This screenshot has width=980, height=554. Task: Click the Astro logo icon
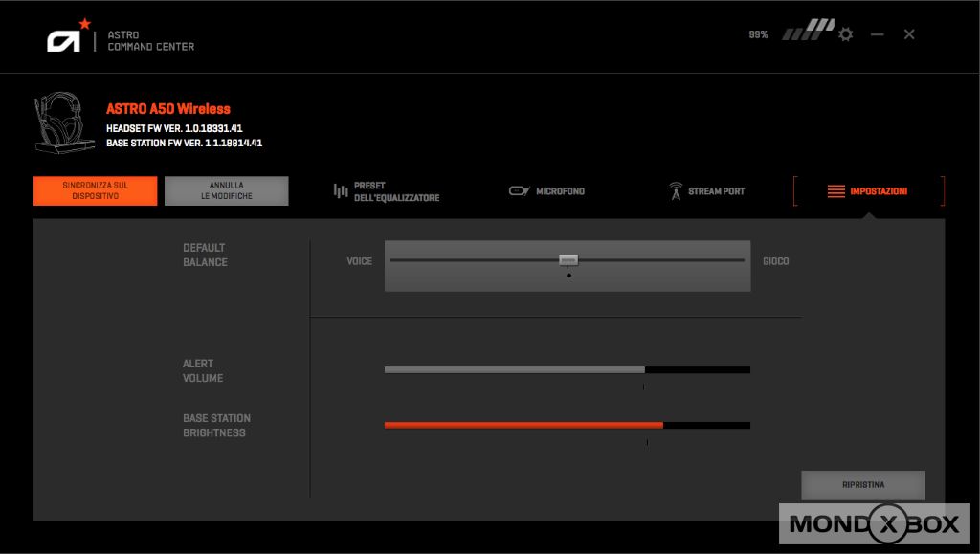pyautogui.click(x=69, y=36)
